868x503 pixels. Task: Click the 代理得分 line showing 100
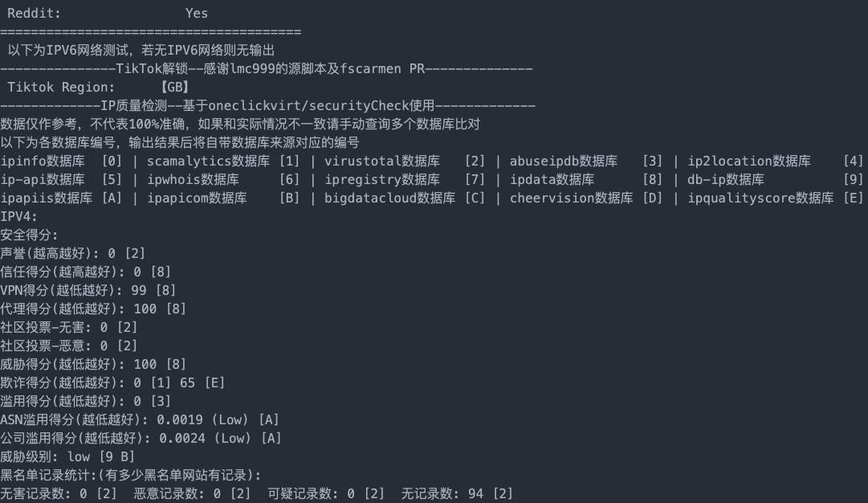[93, 309]
